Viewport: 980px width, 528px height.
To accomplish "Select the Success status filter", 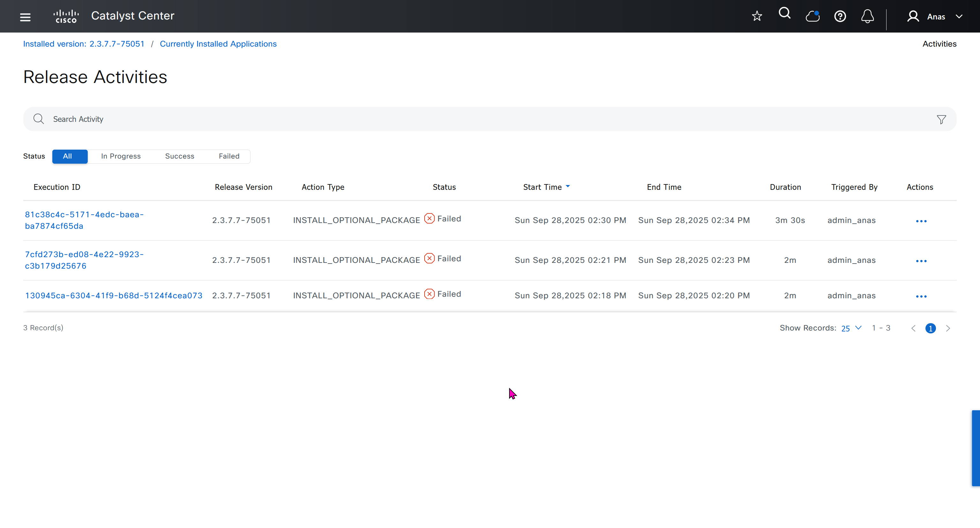I will pyautogui.click(x=180, y=156).
